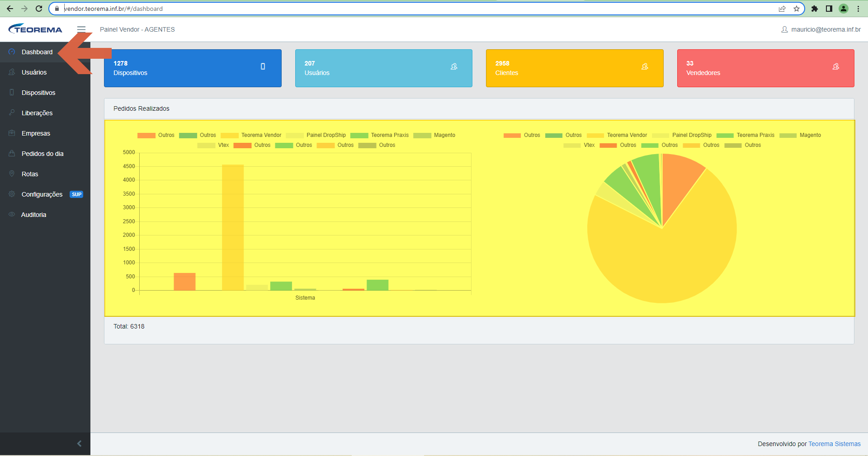Viewport: 868px width, 456px height.
Task: Toggle Vtex legend in pie chart
Action: pyautogui.click(x=579, y=145)
